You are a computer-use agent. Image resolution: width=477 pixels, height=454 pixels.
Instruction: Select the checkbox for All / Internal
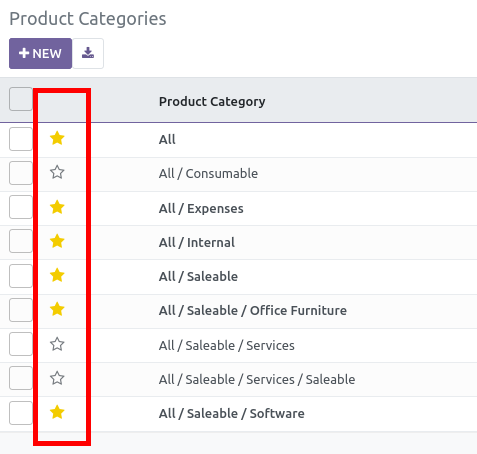pyautogui.click(x=21, y=241)
